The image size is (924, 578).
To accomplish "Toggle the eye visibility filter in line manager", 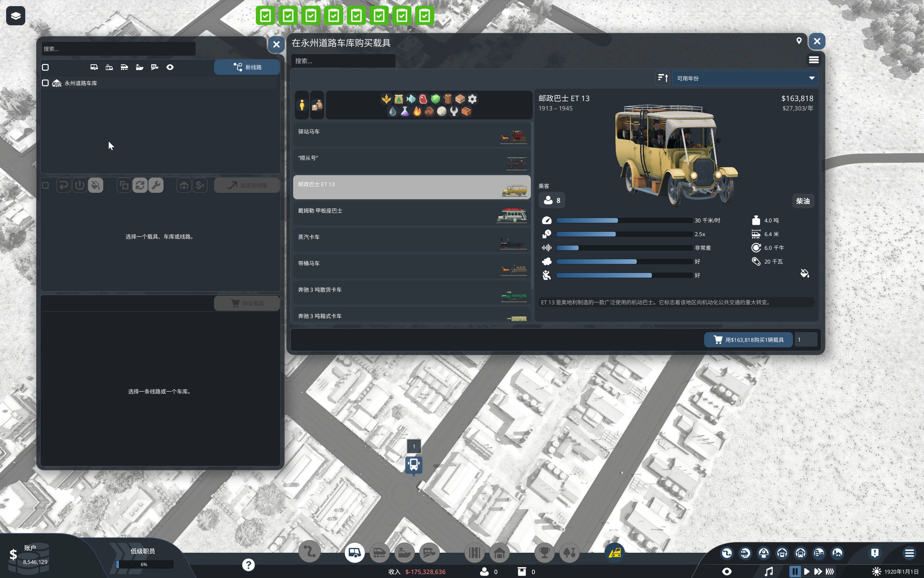I will click(170, 67).
